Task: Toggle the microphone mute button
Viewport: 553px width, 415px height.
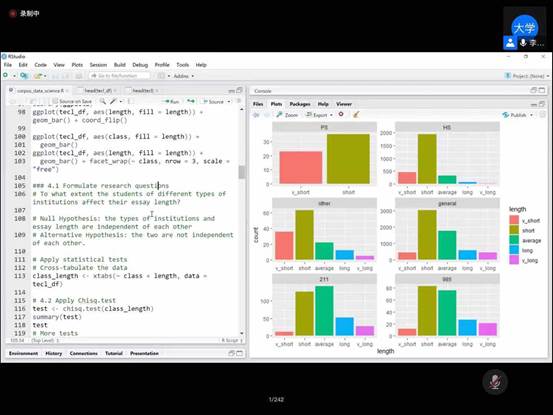Action: [495, 382]
